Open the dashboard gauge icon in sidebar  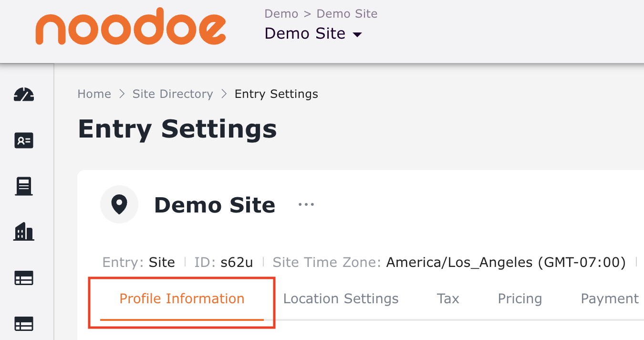24,95
